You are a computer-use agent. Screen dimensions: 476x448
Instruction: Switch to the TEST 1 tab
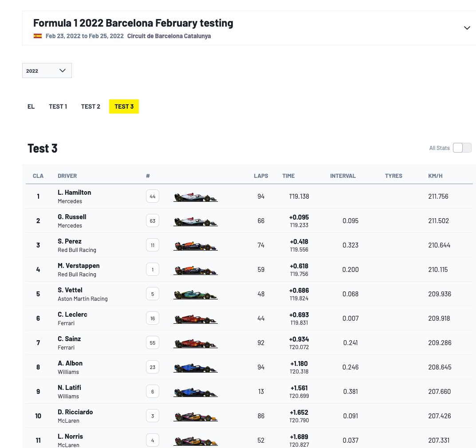58,106
